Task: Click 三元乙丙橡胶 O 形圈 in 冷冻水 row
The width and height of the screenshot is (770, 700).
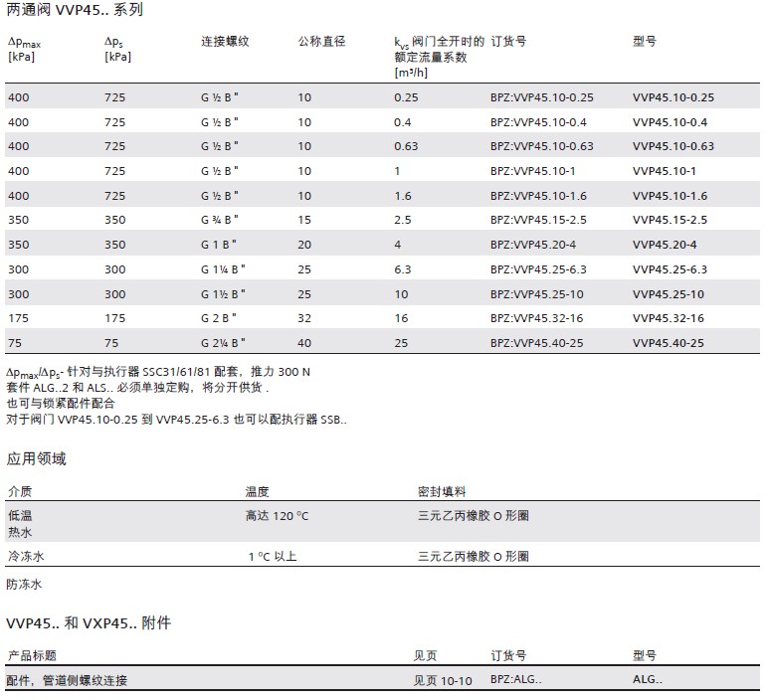Action: coord(474,557)
